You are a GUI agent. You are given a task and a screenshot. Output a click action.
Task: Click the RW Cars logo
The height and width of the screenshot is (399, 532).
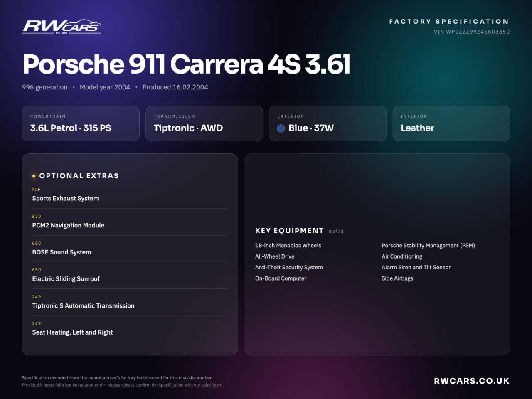(x=62, y=27)
